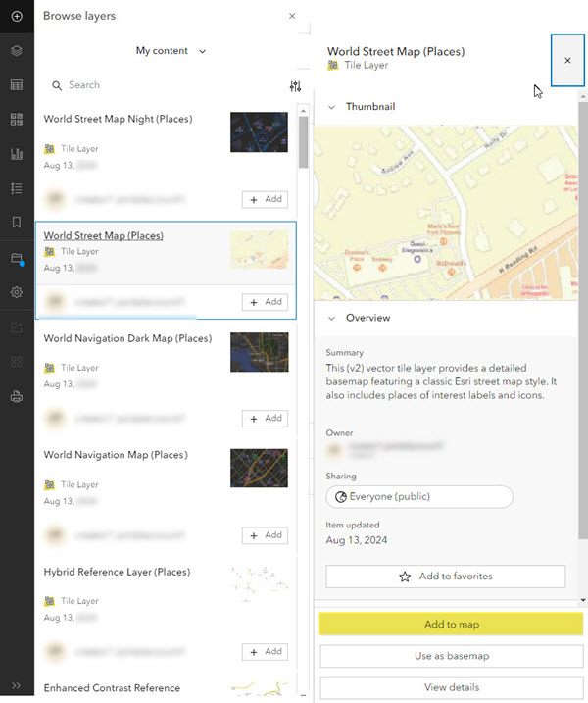Screen dimensions: 588x703
Task: Click the World Navigation Map thumbnail
Action: click(259, 468)
